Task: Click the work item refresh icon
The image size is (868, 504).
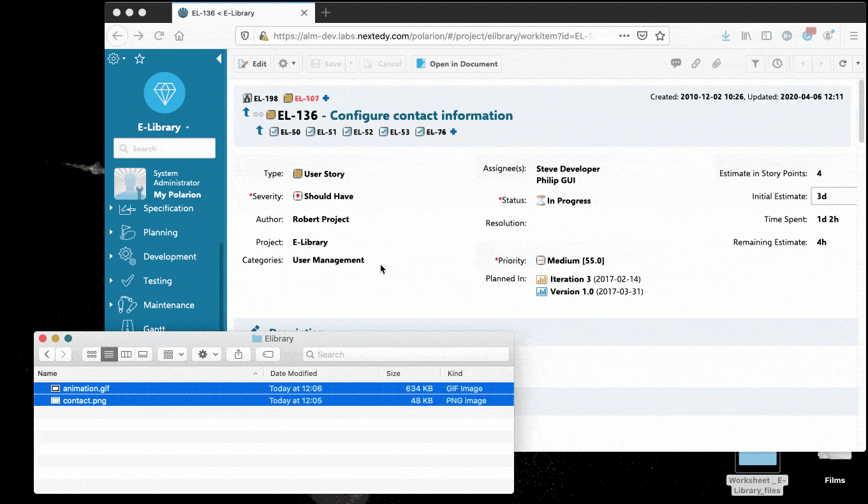Action: pyautogui.click(x=842, y=64)
